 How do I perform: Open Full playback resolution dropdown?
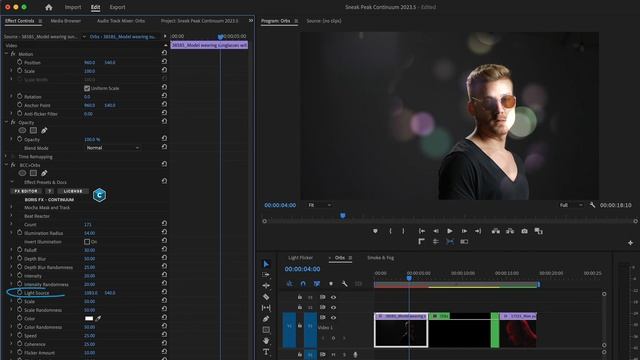click(x=572, y=205)
